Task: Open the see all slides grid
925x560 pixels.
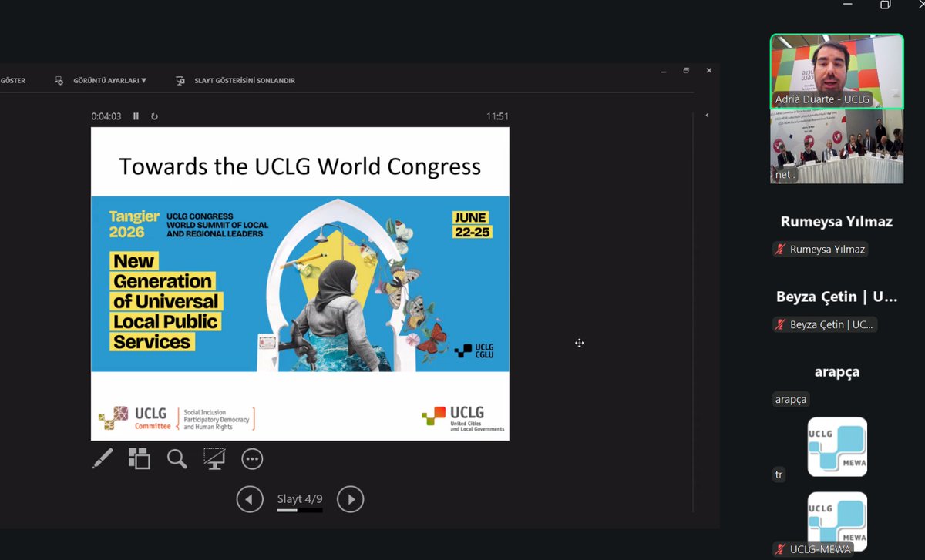Action: [x=140, y=458]
